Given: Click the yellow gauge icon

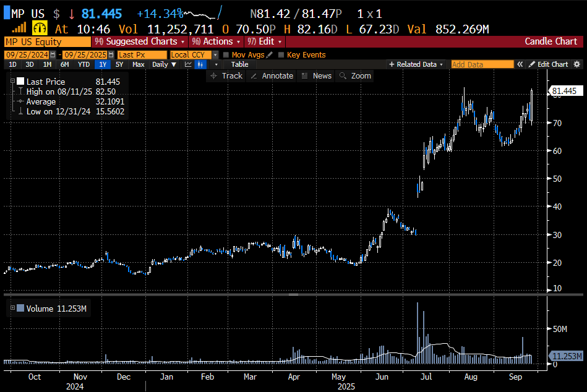Looking at the screenshot, I should (x=40, y=28).
